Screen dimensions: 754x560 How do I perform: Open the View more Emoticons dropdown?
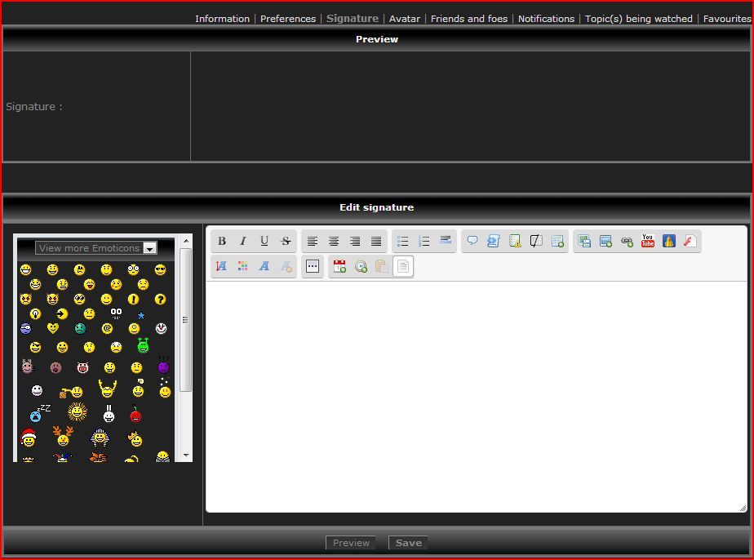click(96, 248)
